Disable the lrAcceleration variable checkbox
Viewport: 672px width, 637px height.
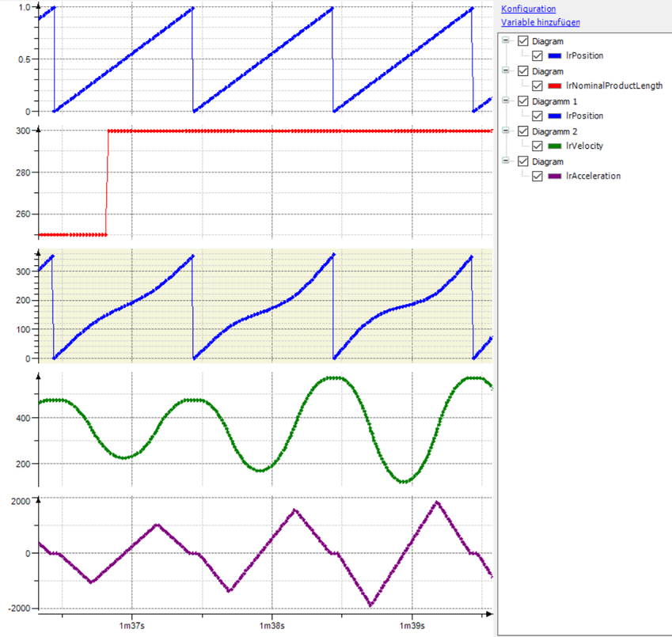[538, 176]
